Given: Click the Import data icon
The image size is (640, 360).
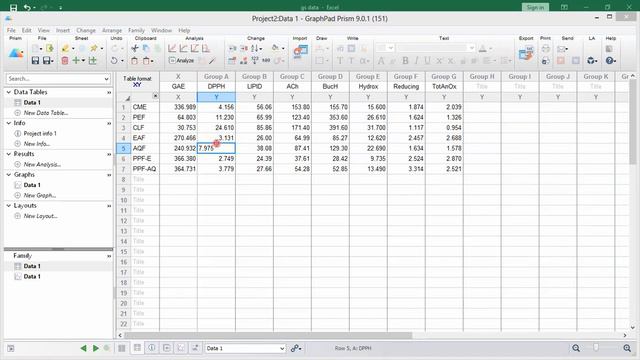Looking at the screenshot, I should [300, 51].
